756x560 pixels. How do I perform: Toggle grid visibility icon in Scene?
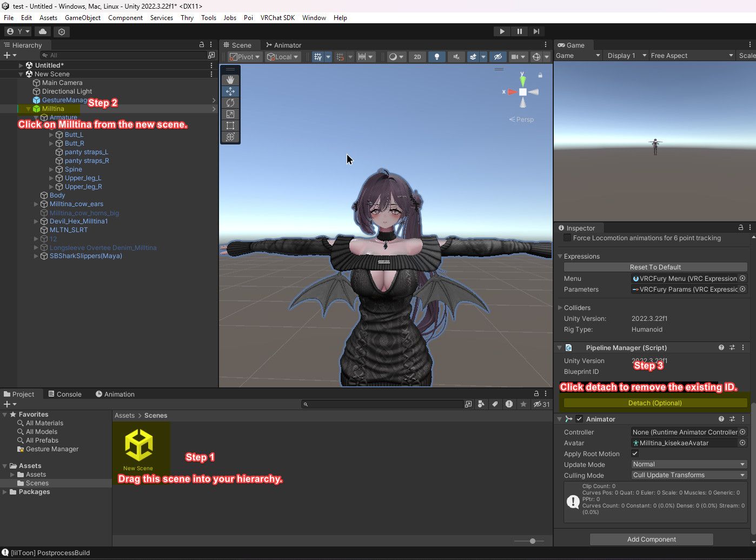click(317, 57)
